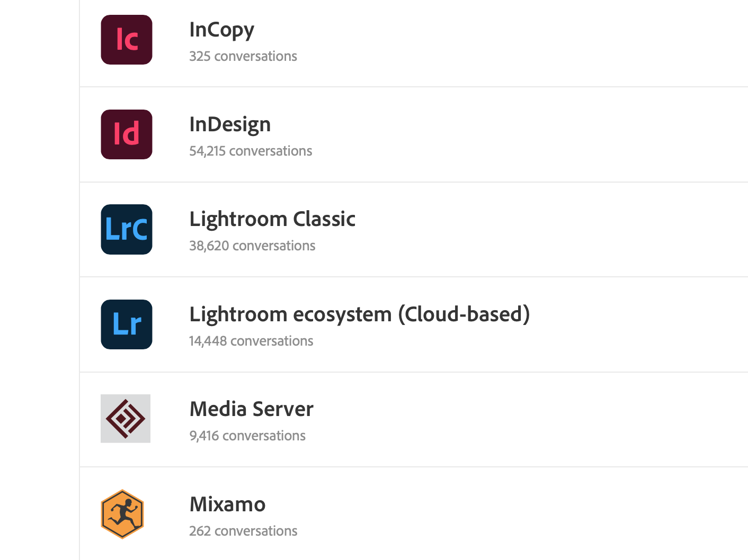Click the InDesign app icon
This screenshot has height=560, width=748.
(126, 134)
